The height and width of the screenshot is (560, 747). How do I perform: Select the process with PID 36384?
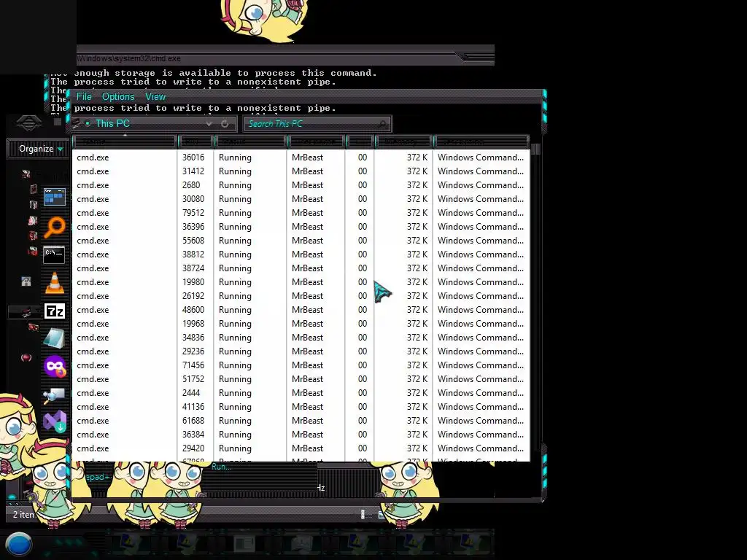coord(301,435)
